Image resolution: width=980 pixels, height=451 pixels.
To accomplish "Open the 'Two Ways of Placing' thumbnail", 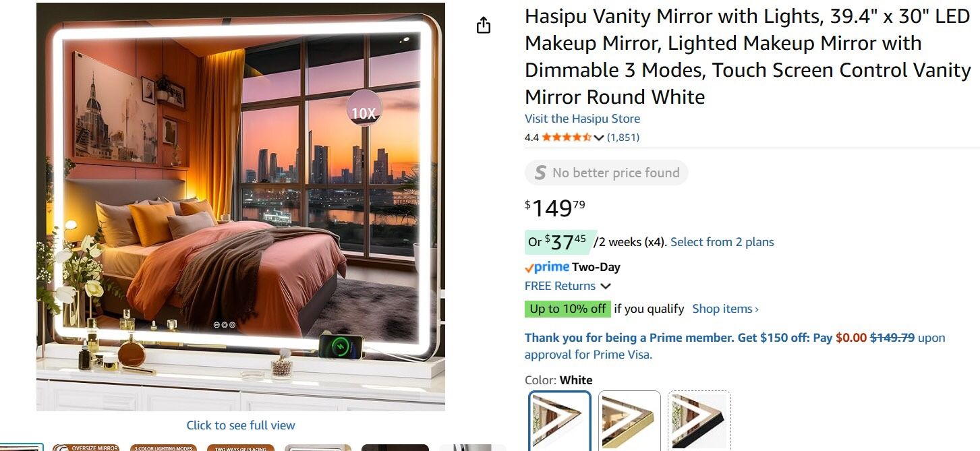I will [241, 448].
